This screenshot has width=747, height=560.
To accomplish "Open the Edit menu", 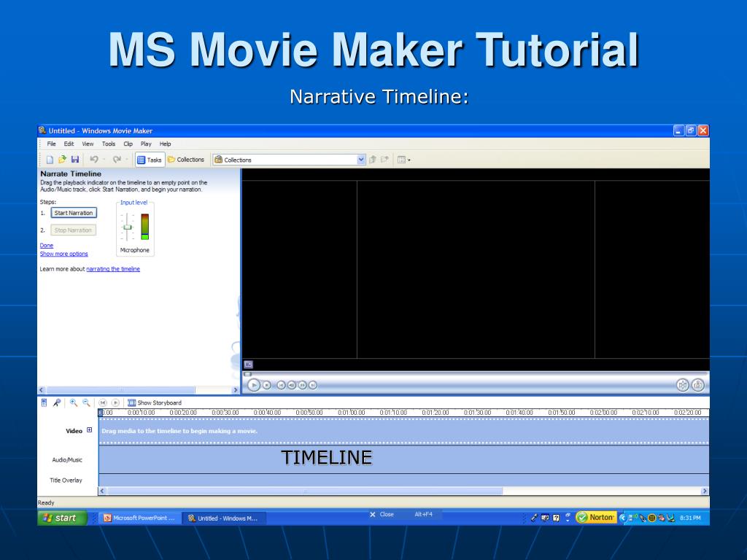I will 69,144.
